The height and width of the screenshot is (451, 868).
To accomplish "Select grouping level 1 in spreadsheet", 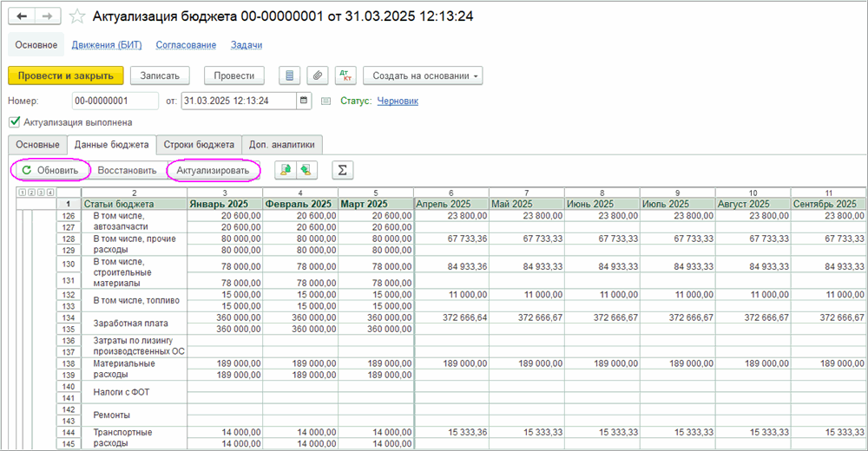I will (x=21, y=193).
